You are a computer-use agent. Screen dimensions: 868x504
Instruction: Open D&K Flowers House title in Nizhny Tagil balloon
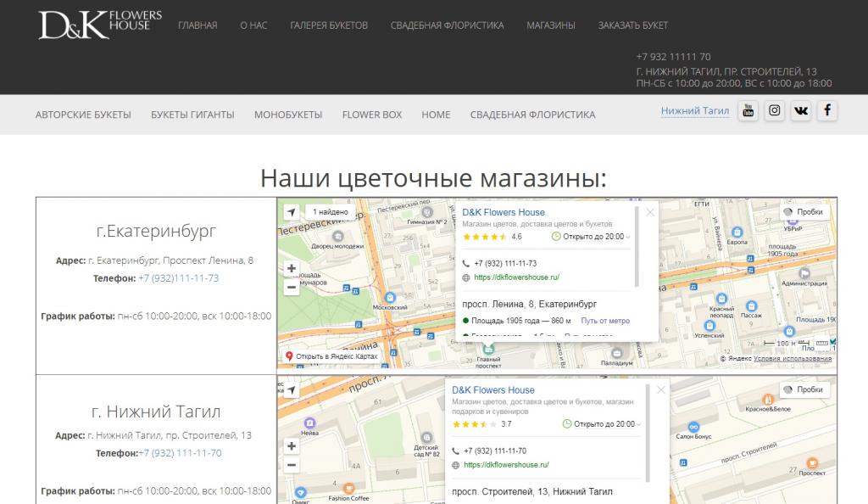coord(492,390)
